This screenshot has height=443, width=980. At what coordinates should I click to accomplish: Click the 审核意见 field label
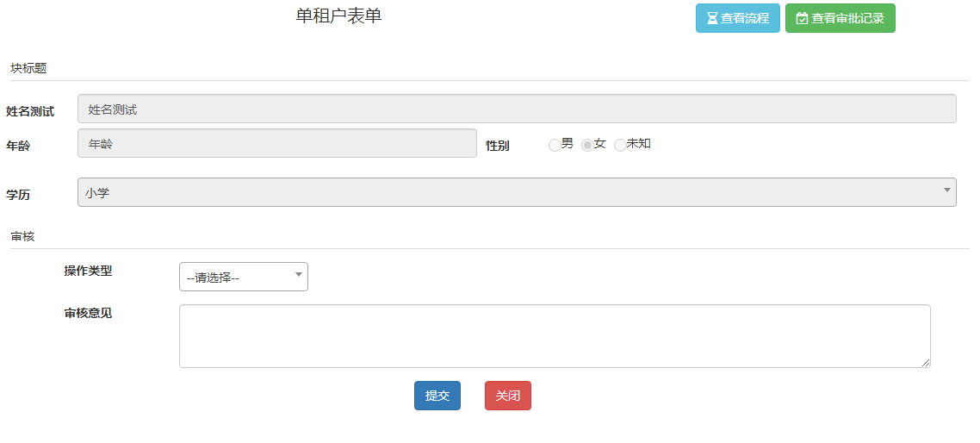(88, 313)
